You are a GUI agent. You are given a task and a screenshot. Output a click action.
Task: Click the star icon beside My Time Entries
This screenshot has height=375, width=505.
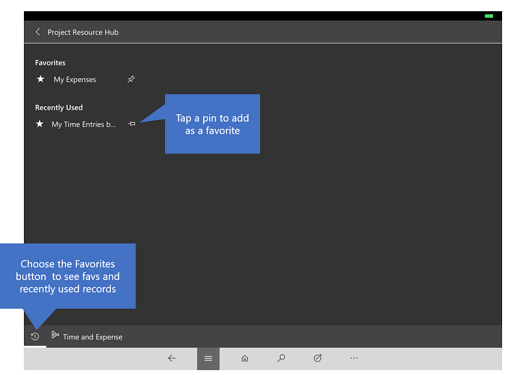point(39,124)
